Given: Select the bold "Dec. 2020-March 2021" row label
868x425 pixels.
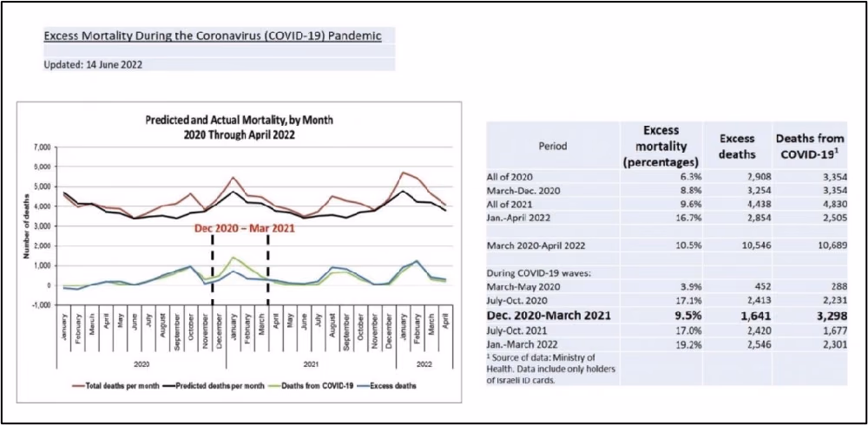Looking at the screenshot, I should (x=549, y=316).
